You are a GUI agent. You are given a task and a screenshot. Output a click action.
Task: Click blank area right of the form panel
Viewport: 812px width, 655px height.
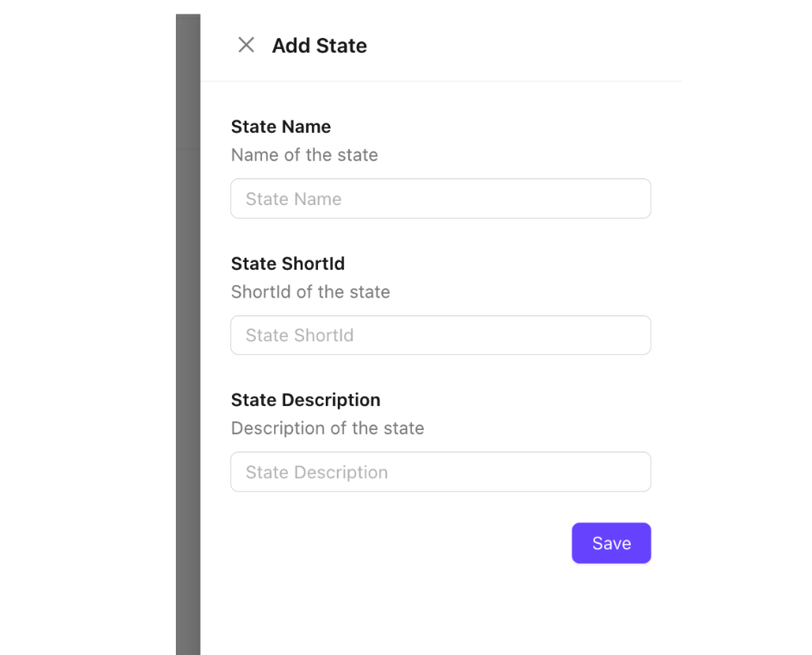pos(746,345)
